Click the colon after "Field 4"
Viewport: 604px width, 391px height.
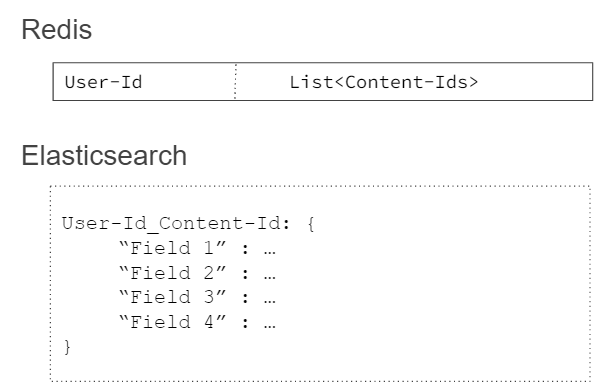245,323
